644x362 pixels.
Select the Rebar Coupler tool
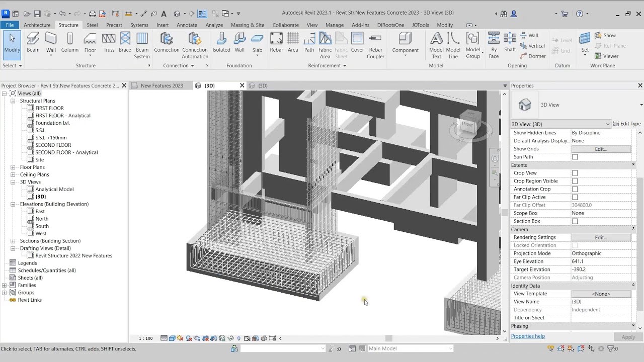375,45
